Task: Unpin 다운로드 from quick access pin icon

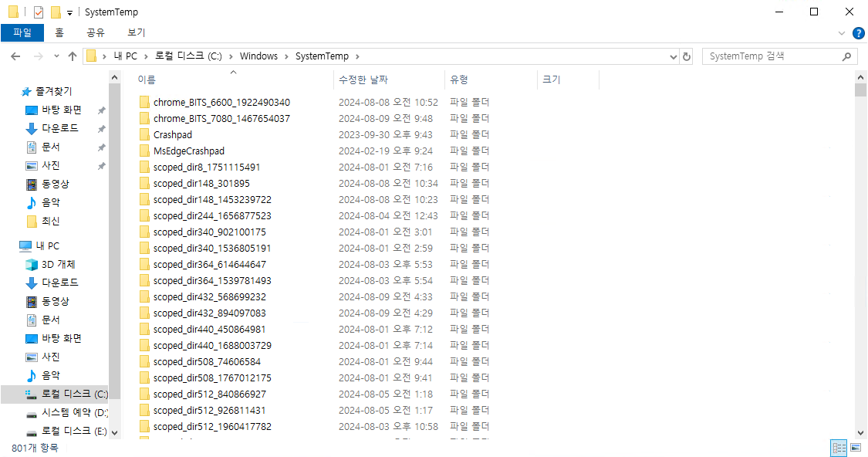Action: (x=101, y=129)
